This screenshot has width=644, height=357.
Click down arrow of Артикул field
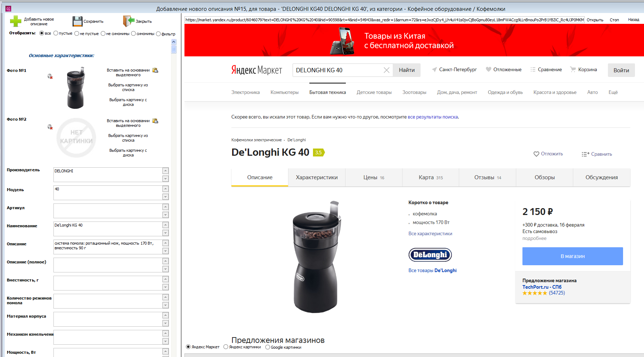click(165, 215)
